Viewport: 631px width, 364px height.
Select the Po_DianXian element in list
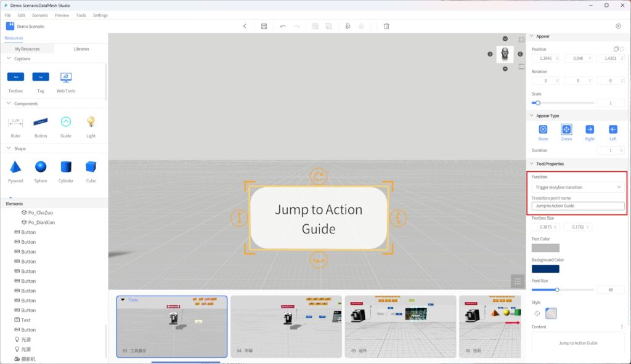tap(41, 222)
